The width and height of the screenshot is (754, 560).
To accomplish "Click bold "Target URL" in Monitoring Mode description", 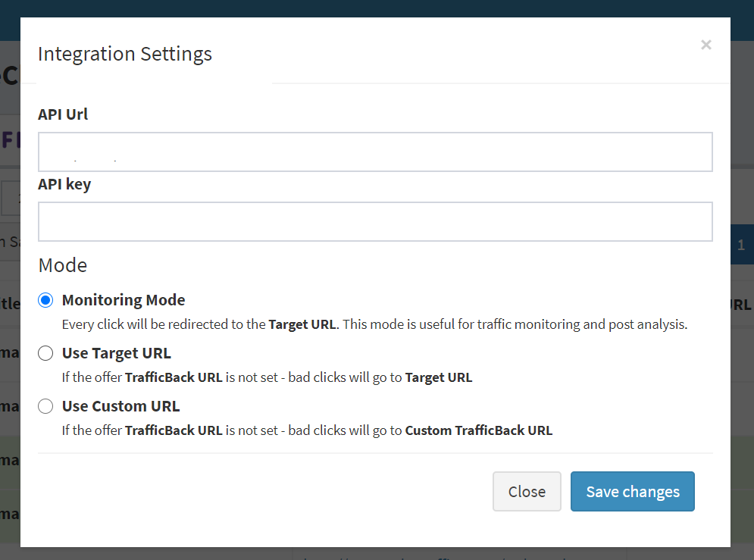I will (x=302, y=324).
